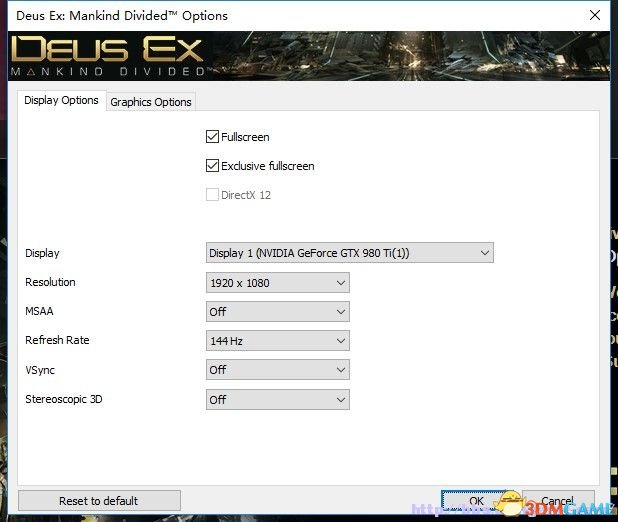This screenshot has width=618, height=522.
Task: Close the Options dialog window
Action: 595,15
